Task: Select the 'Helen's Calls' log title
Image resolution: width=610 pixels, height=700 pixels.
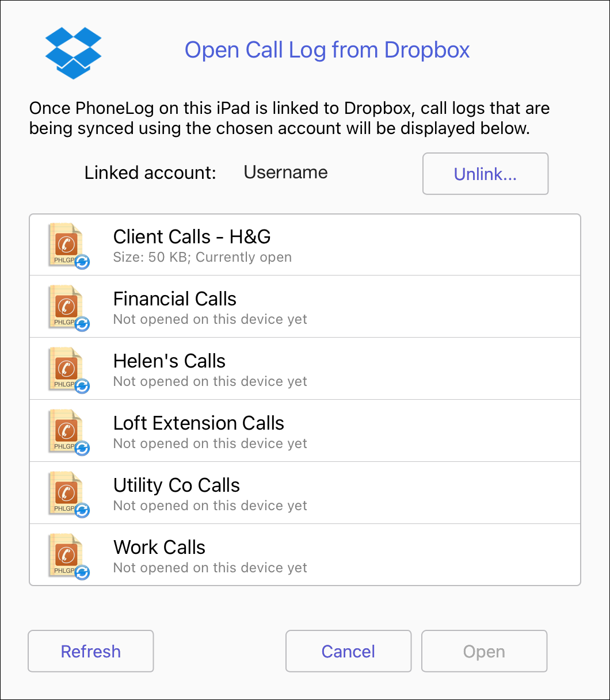Action: click(x=169, y=361)
